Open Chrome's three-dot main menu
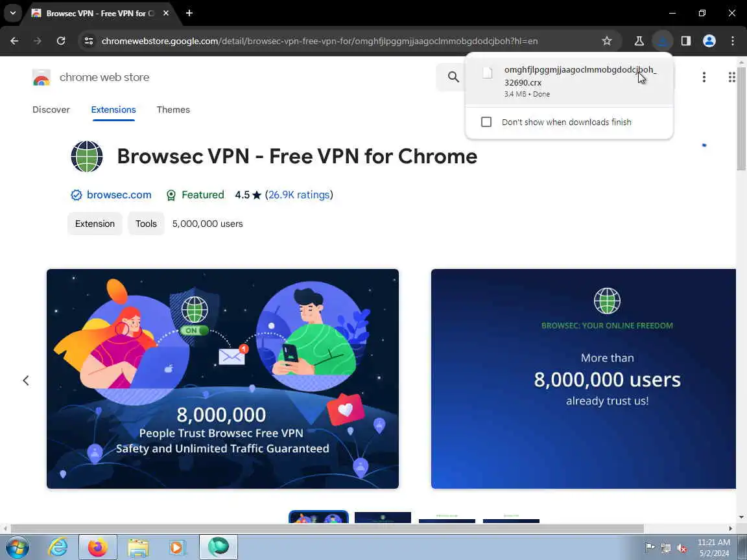The width and height of the screenshot is (747, 560). (732, 41)
